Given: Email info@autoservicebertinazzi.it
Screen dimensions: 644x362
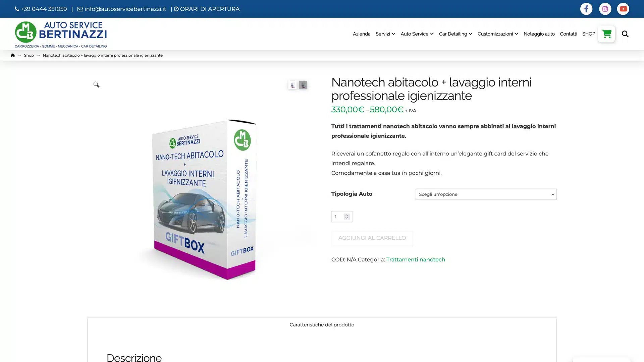Looking at the screenshot, I should tap(122, 9).
